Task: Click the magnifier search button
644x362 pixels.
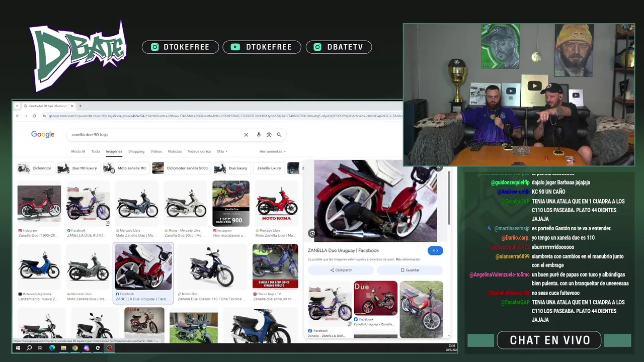Action: [x=279, y=135]
